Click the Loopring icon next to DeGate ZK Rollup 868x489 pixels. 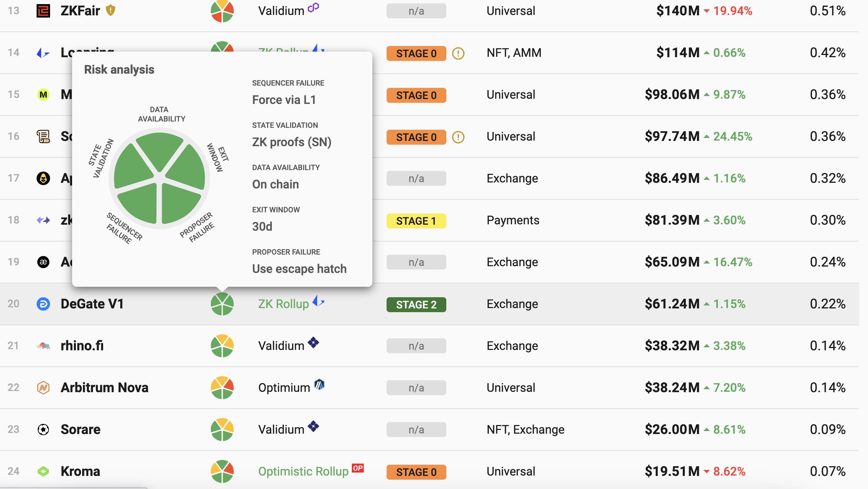tap(318, 301)
